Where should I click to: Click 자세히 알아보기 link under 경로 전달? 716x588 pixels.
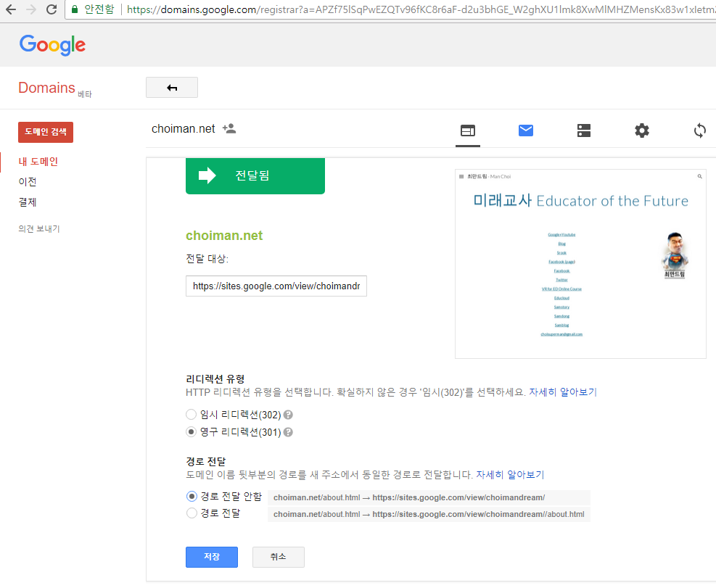click(510, 475)
